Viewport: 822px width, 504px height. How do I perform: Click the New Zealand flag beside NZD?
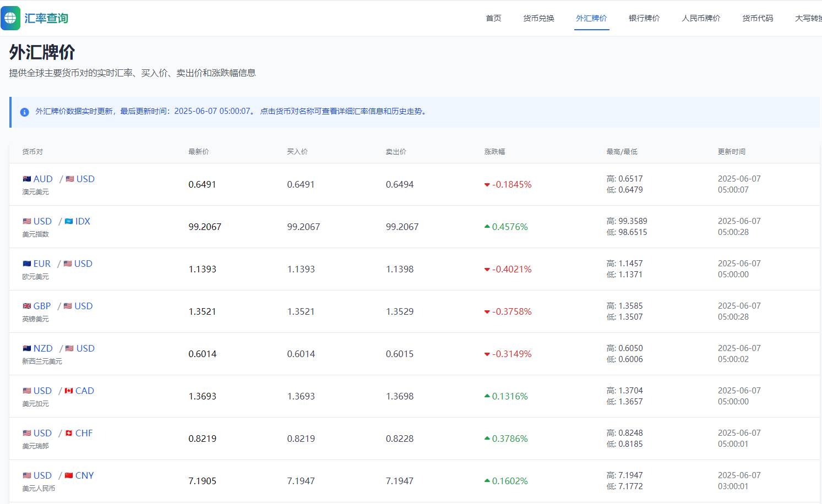tap(27, 348)
